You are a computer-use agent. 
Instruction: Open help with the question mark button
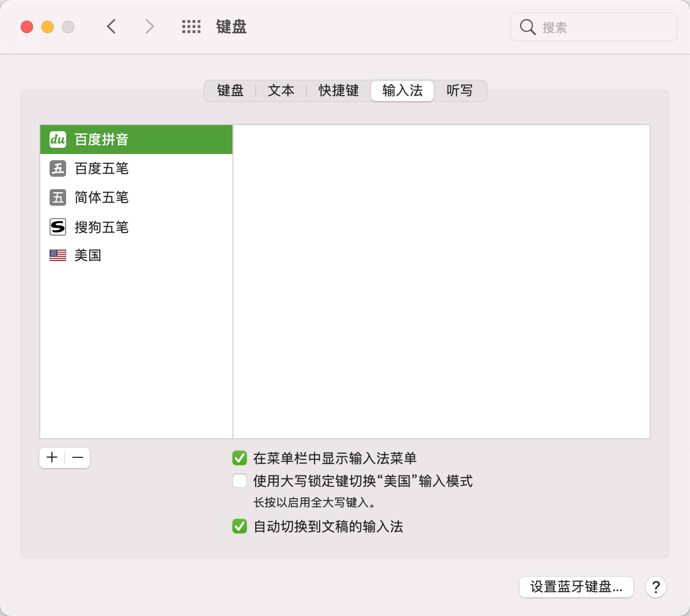click(655, 587)
